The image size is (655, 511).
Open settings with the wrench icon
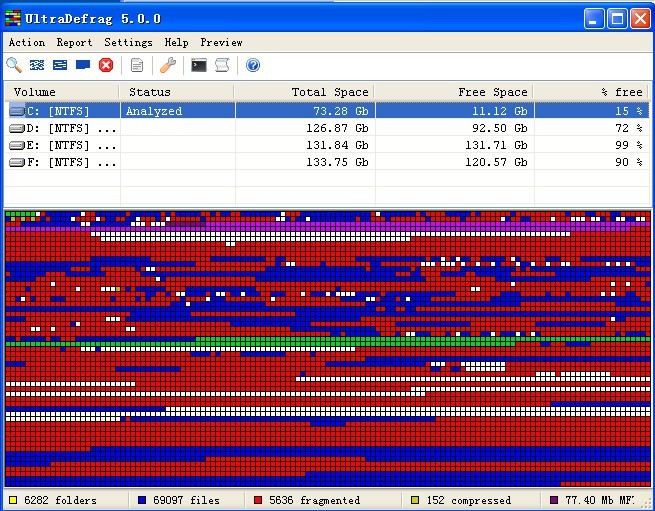click(x=168, y=65)
